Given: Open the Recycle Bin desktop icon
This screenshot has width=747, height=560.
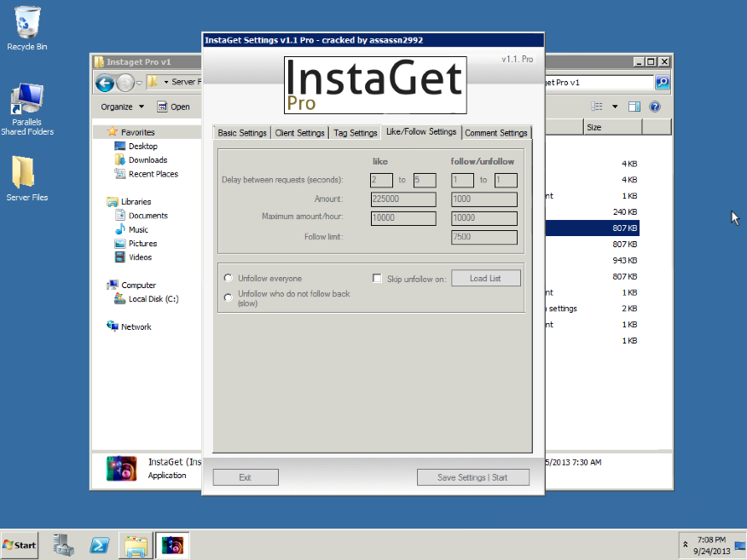Looking at the screenshot, I should point(27,29).
